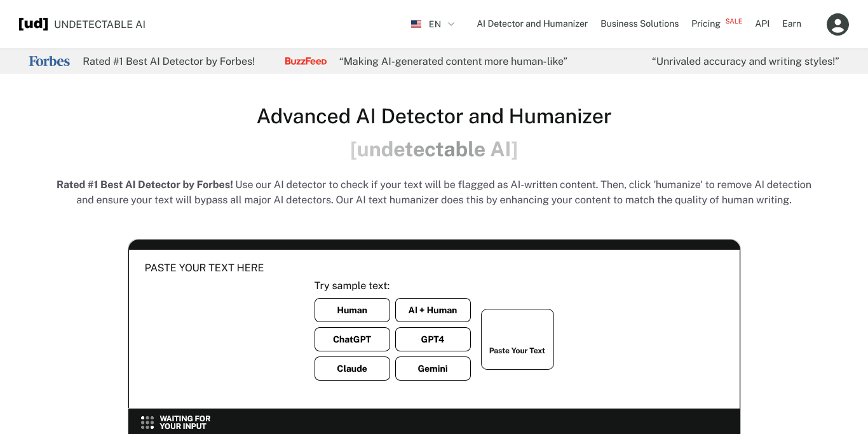The image size is (868, 434).
Task: Expand the EN language dropdown chevron
Action: [x=451, y=24]
